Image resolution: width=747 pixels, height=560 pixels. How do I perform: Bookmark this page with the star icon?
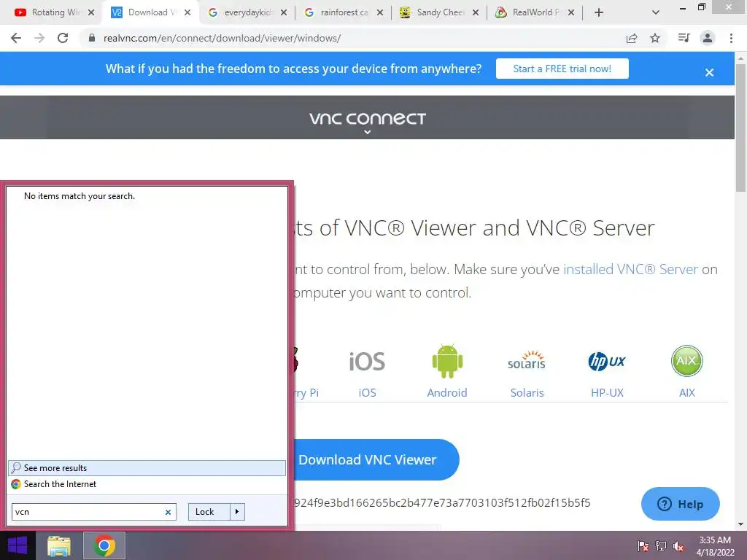(x=655, y=38)
